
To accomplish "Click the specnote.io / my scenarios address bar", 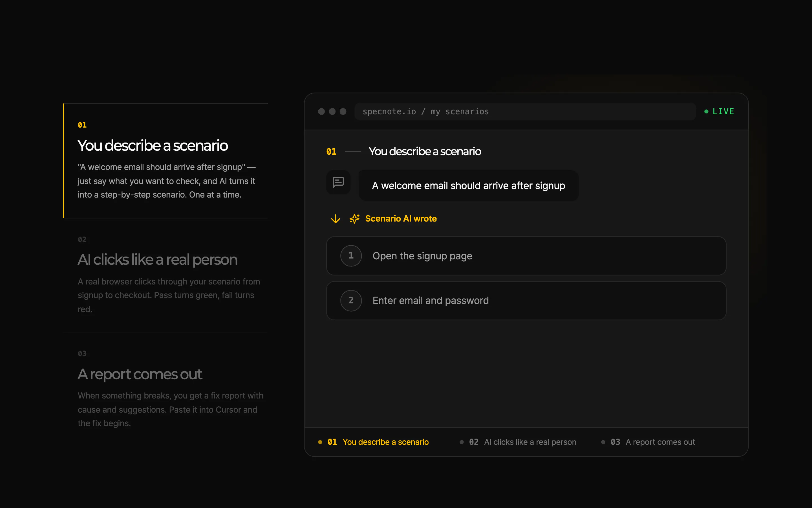I will pos(525,111).
